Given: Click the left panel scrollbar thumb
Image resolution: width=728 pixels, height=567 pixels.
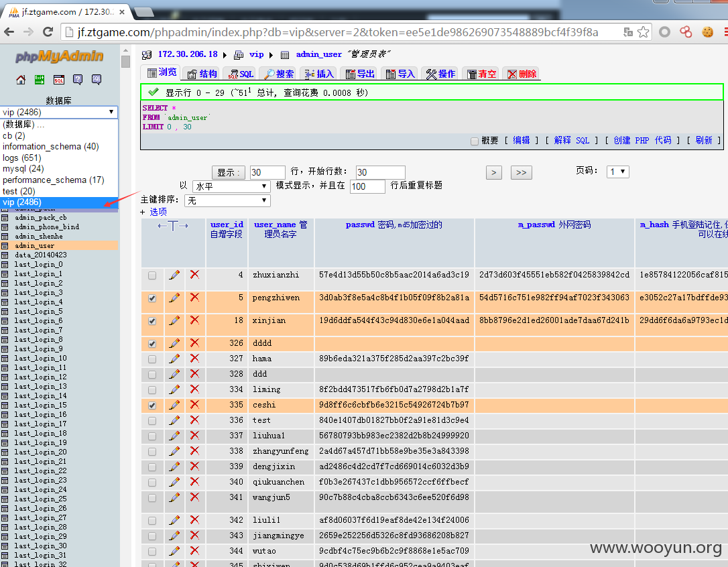Looking at the screenshot, I should (x=125, y=61).
